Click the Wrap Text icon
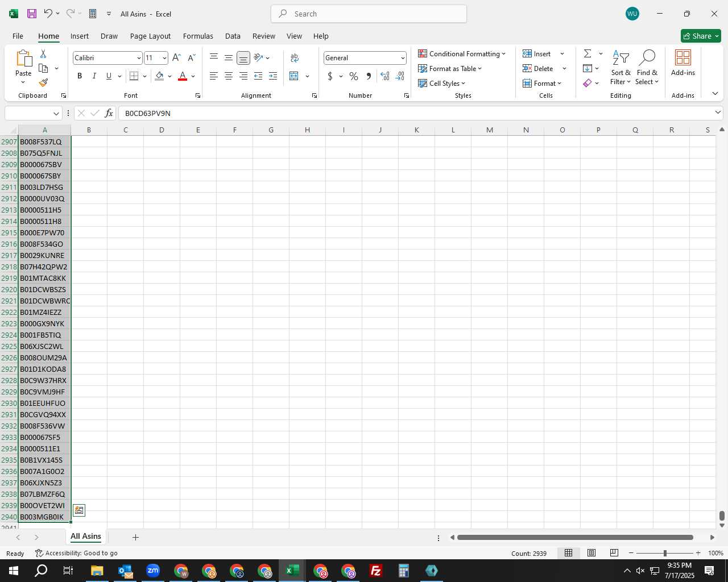728x582 pixels. 295,57
